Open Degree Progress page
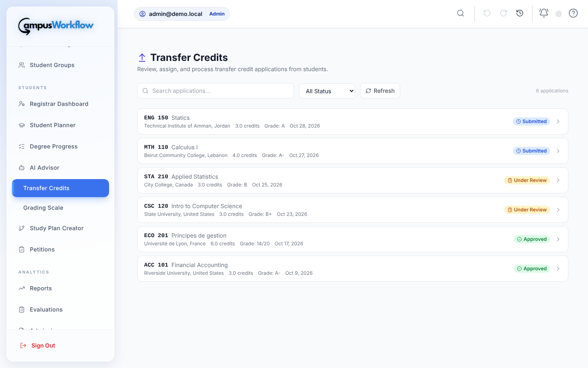The width and height of the screenshot is (588, 368). [60, 146]
